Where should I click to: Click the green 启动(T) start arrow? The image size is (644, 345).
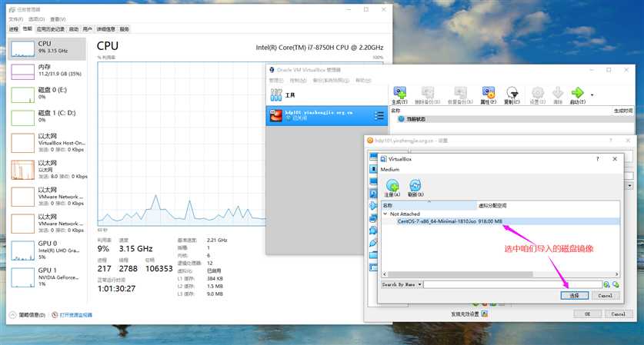point(578,93)
